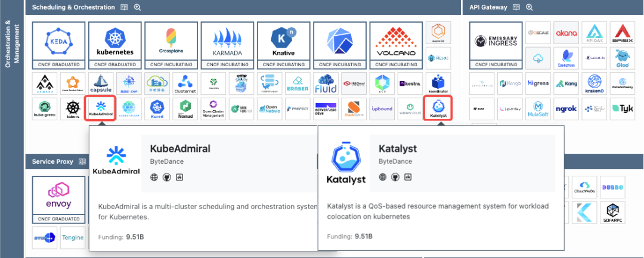Open the Kubernetes project card
This screenshot has width=644, height=258.
click(x=115, y=45)
